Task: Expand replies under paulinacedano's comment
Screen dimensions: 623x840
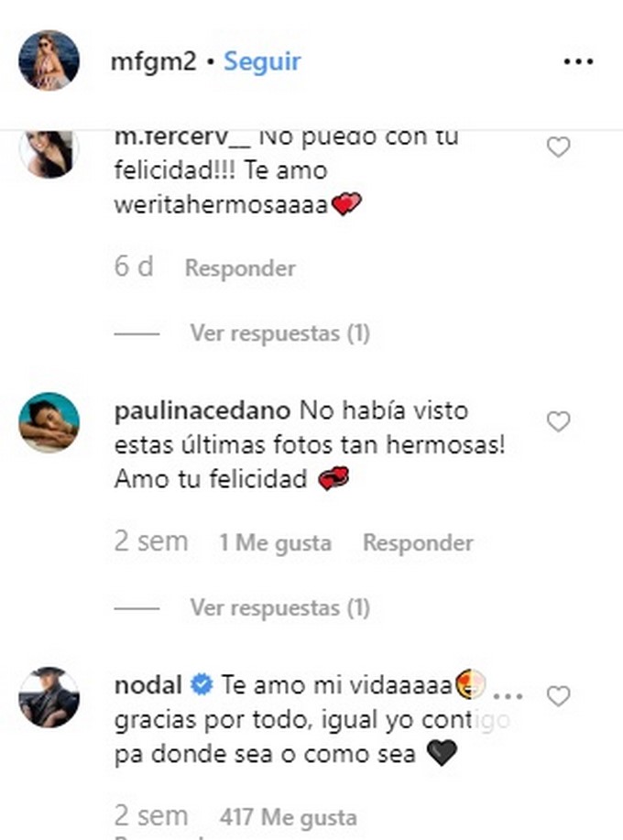Action: 279,607
